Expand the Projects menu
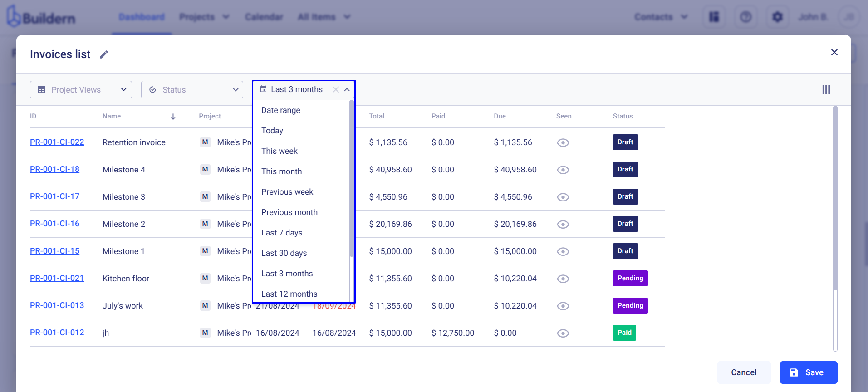 pyautogui.click(x=204, y=17)
